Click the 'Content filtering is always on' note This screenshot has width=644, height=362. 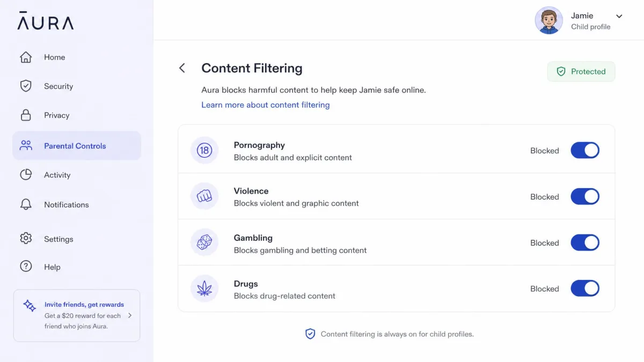point(397,334)
